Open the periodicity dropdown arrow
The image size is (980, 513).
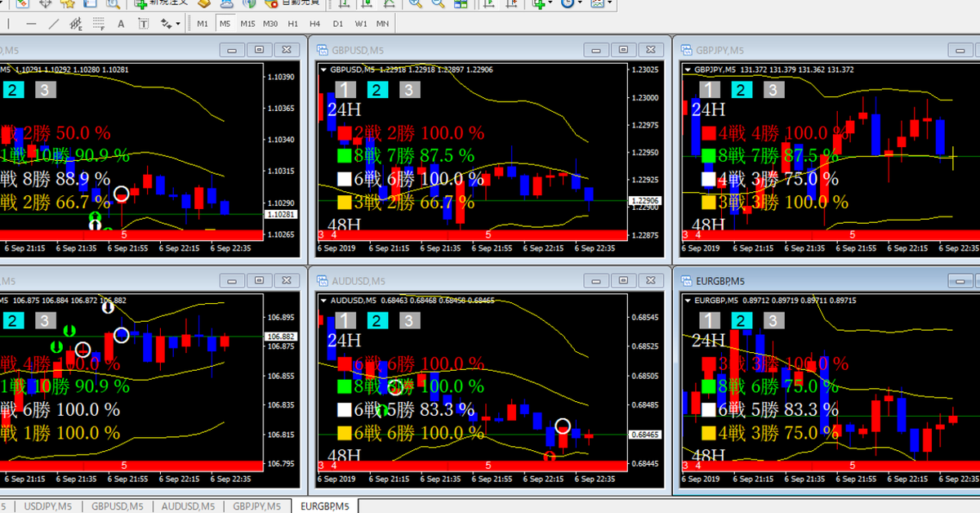(580, 3)
